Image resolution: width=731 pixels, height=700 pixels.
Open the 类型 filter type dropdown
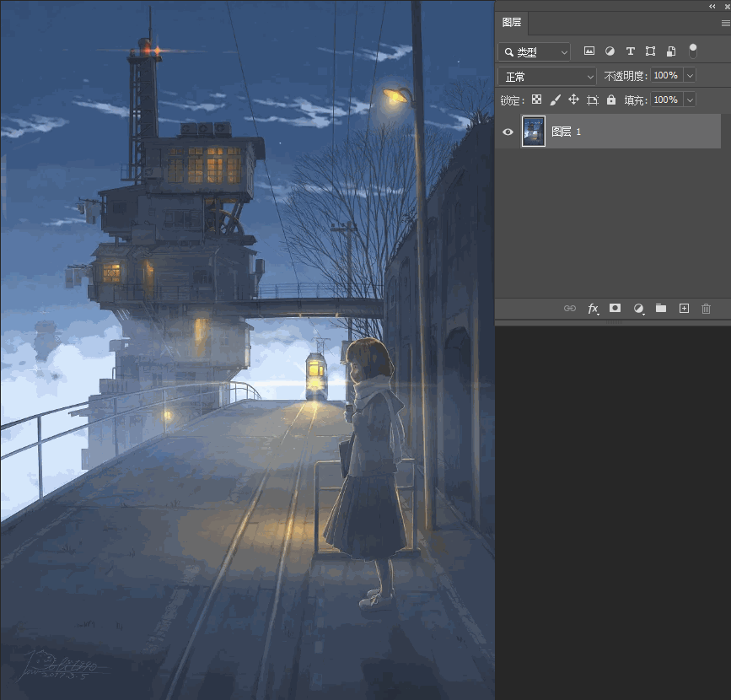[x=534, y=51]
